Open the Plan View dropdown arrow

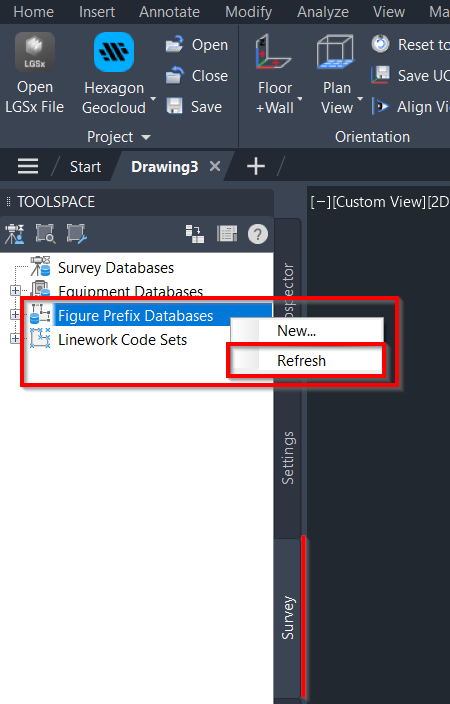[360, 99]
